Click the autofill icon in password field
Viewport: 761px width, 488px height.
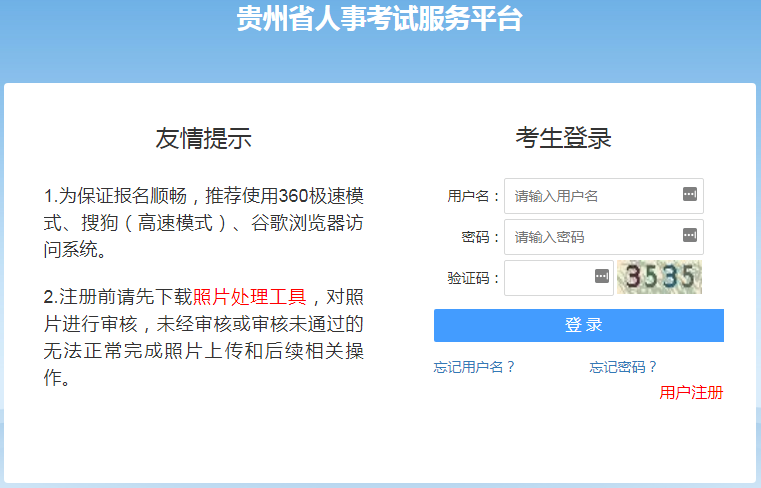[x=690, y=236]
